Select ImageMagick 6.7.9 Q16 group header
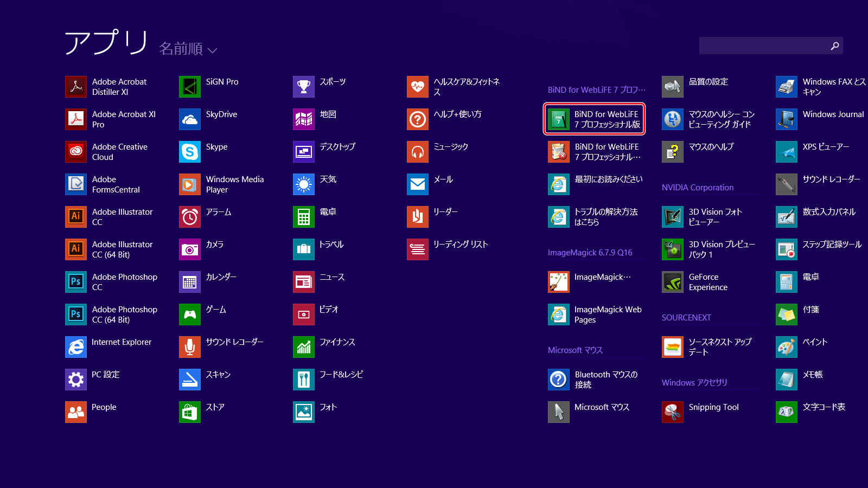This screenshot has width=868, height=488. pyautogui.click(x=590, y=253)
